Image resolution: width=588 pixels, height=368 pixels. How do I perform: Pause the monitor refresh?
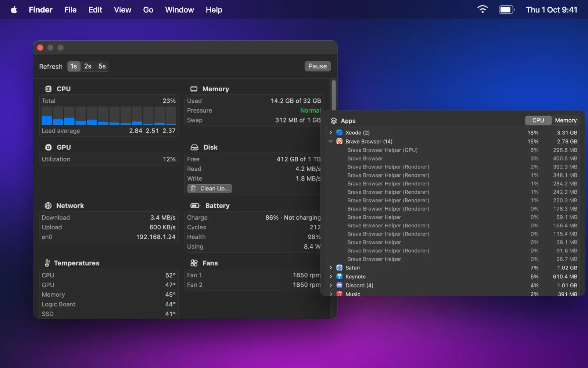coord(318,66)
